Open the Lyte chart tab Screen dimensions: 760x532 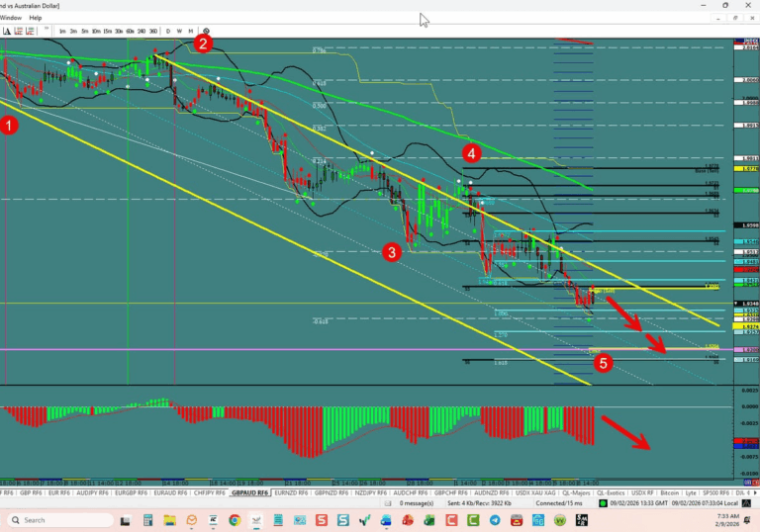(691, 492)
